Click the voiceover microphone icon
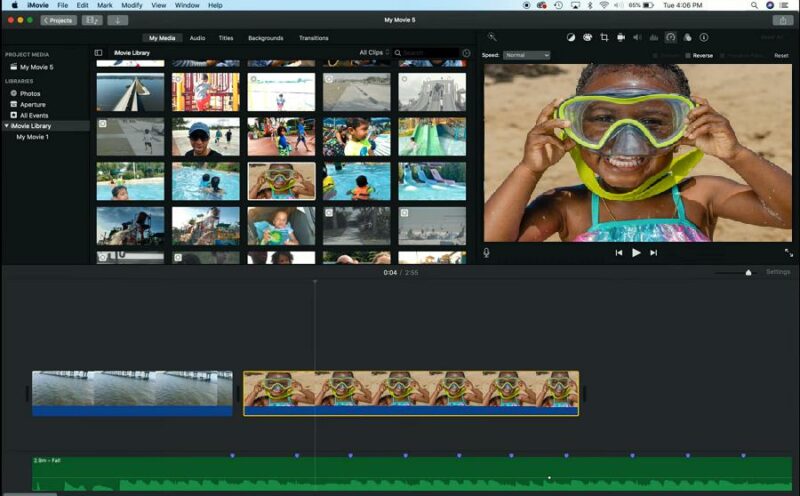This screenshot has height=496, width=800. [x=486, y=253]
